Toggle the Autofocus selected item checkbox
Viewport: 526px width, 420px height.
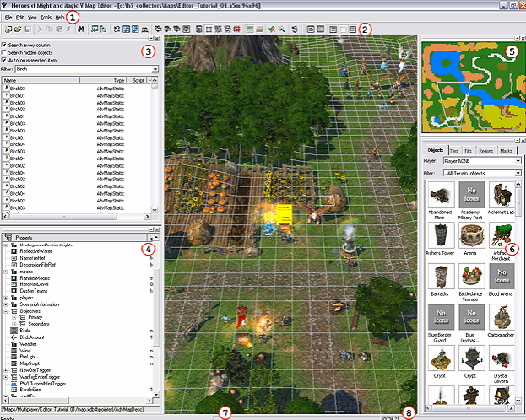tap(4, 61)
